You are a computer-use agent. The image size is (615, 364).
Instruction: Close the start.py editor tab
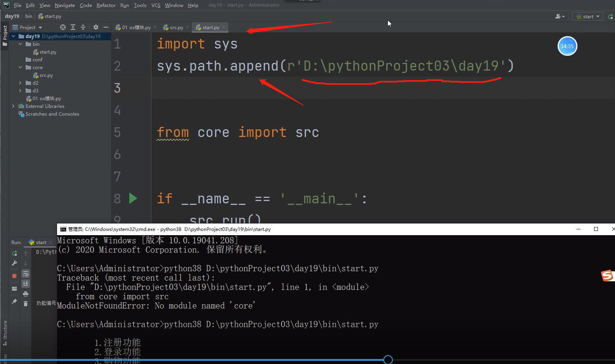(224, 27)
